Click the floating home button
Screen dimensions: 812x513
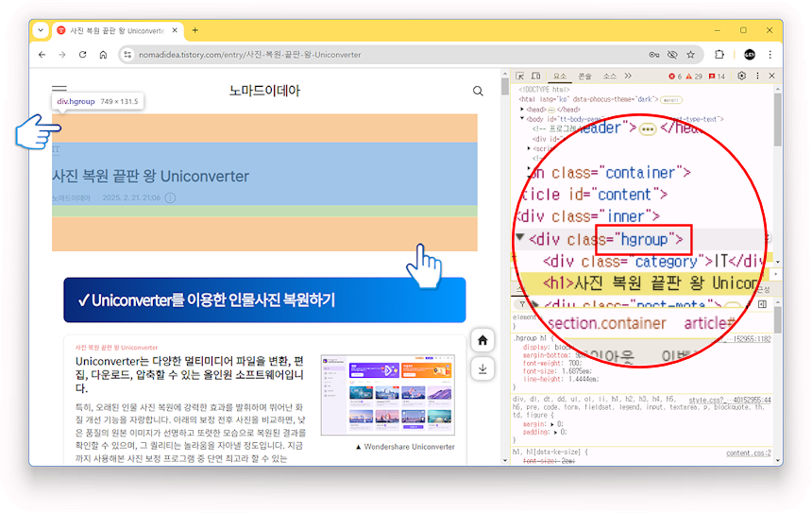[482, 340]
